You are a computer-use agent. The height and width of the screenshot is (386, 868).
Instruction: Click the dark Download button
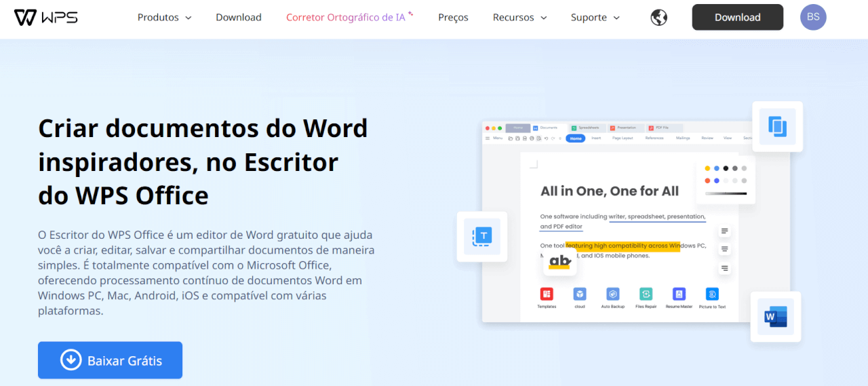tap(738, 18)
